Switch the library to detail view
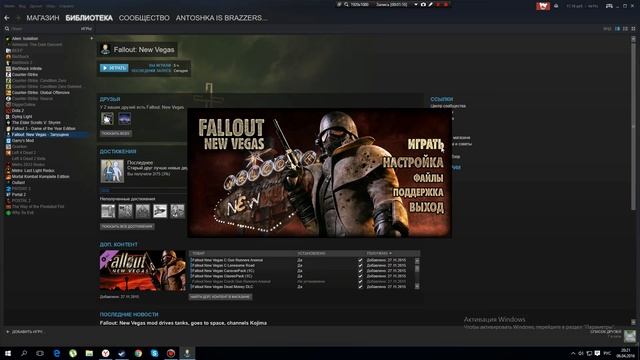640x360 pixels. (617, 29)
